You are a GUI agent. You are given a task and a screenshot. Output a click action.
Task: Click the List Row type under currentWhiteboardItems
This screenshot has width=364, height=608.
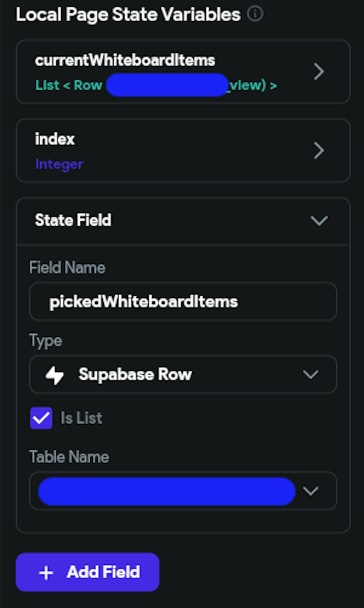[69, 85]
